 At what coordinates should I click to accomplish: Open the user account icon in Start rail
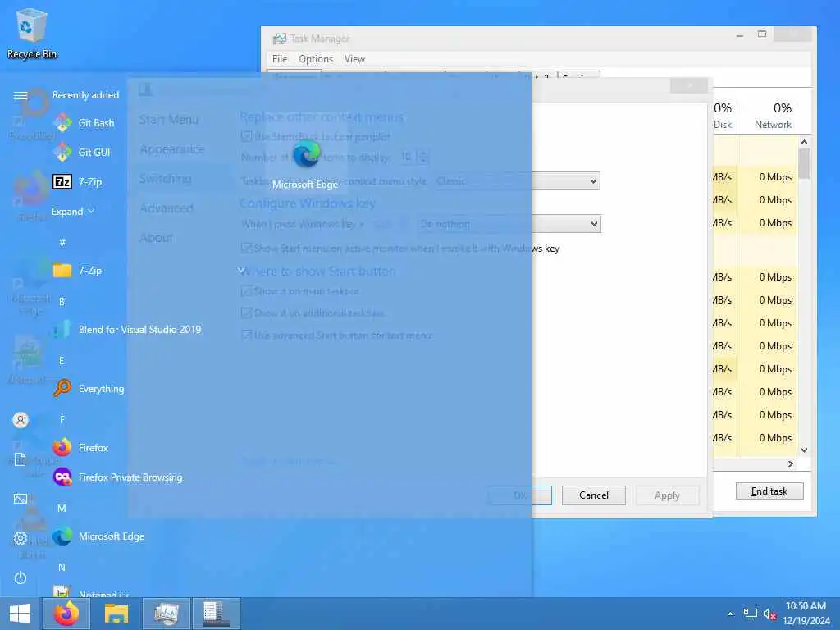(21, 420)
